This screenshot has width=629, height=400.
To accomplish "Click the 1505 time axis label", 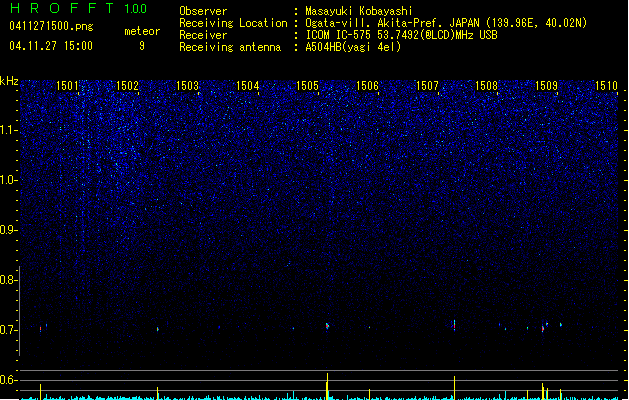I will pos(307,86).
